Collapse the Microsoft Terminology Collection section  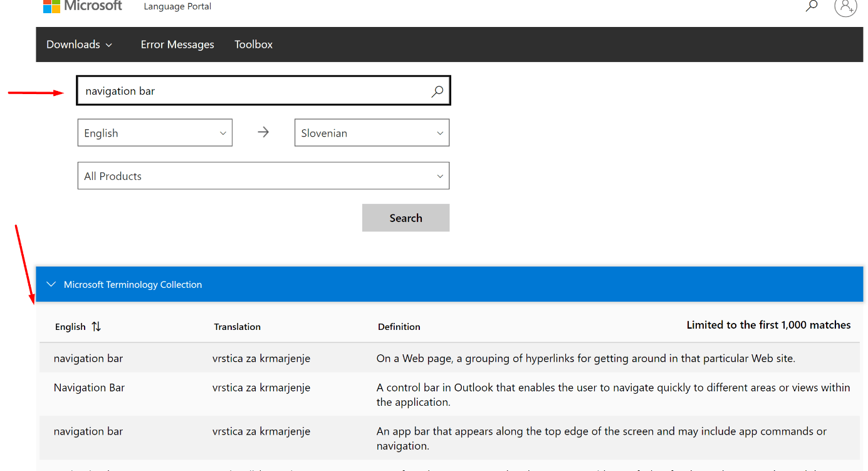(x=51, y=285)
